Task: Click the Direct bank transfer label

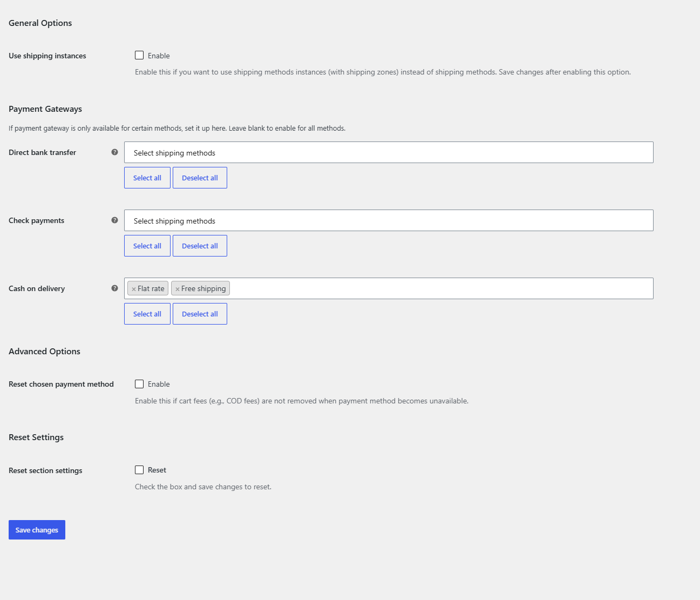Action: point(42,152)
